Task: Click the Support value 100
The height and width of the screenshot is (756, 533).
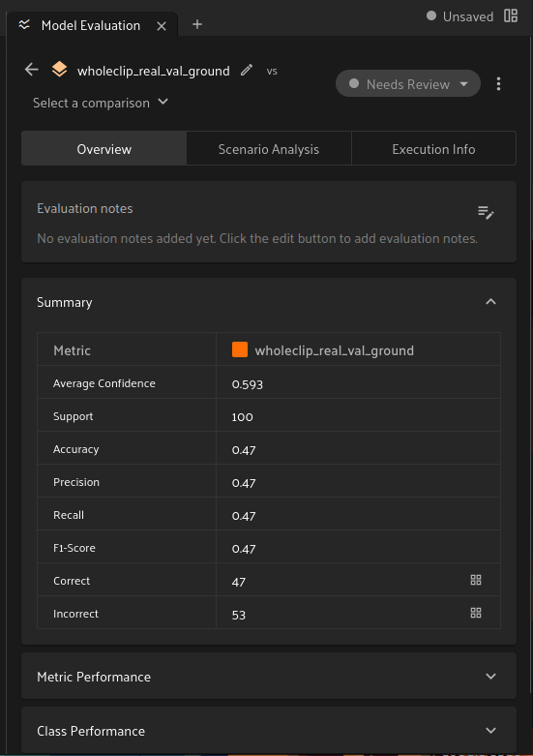Action: (242, 417)
